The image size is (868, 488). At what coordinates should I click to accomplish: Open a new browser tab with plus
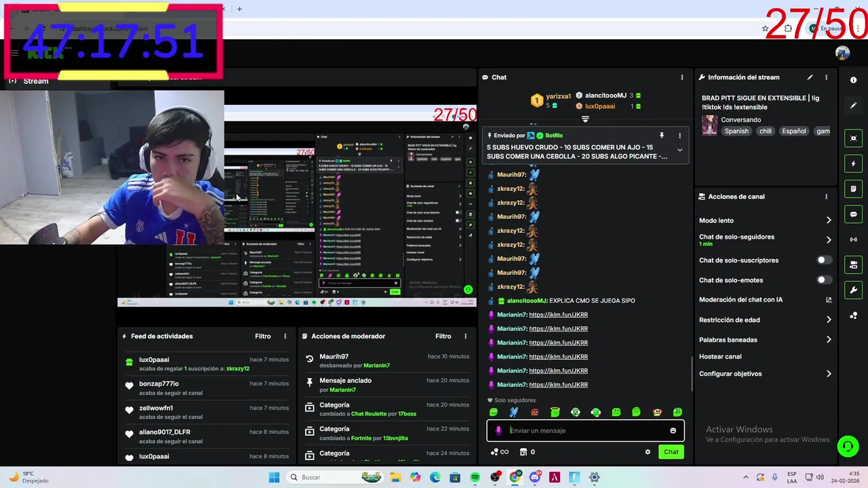pos(239,9)
